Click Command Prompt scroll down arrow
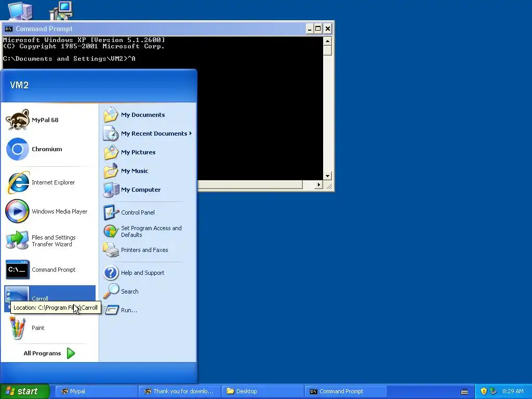 (327, 176)
